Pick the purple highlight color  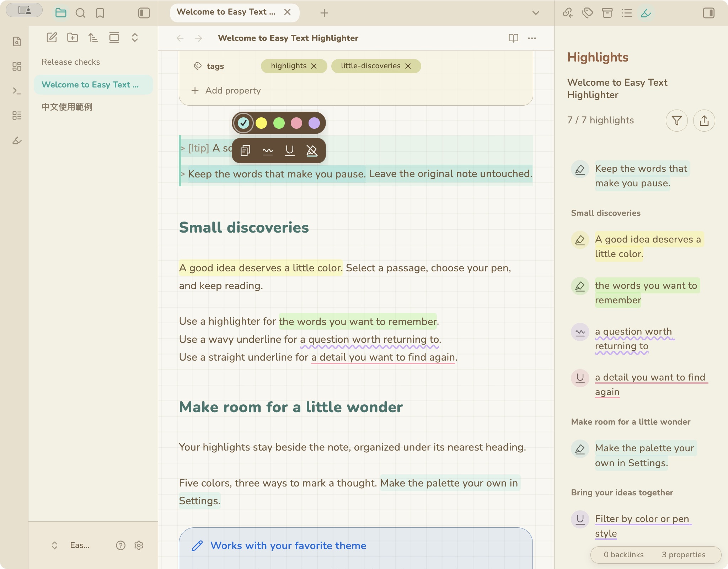(x=314, y=123)
